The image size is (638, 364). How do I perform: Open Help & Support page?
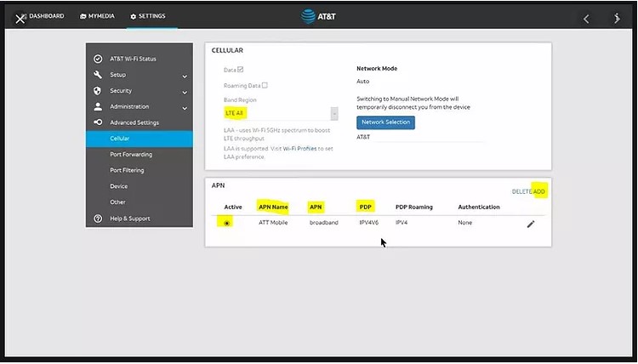tap(130, 219)
